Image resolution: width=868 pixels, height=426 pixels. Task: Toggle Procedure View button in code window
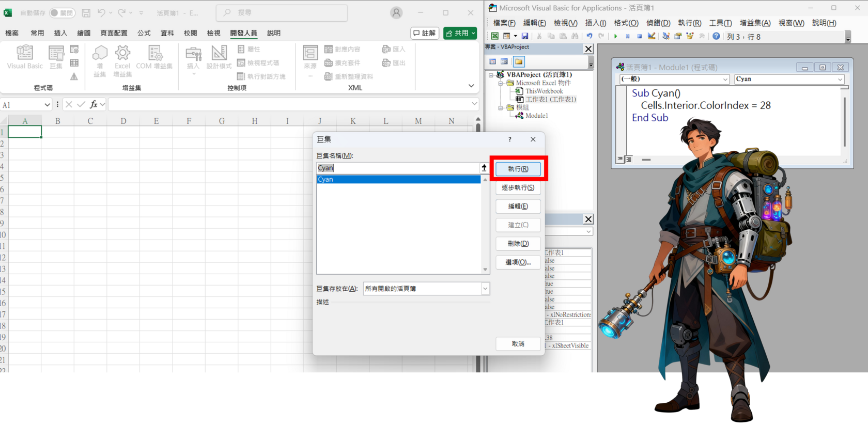pyautogui.click(x=620, y=160)
